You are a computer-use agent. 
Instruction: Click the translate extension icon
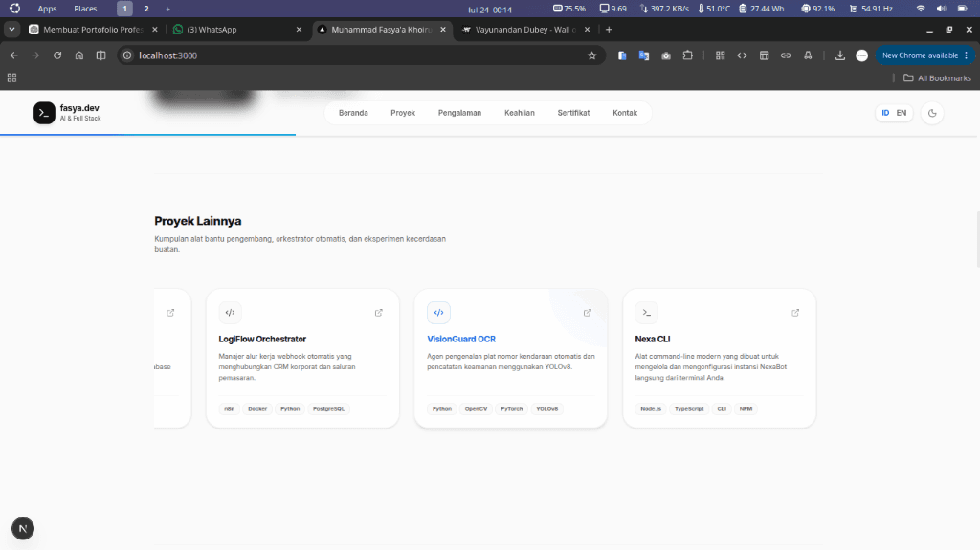click(644, 55)
